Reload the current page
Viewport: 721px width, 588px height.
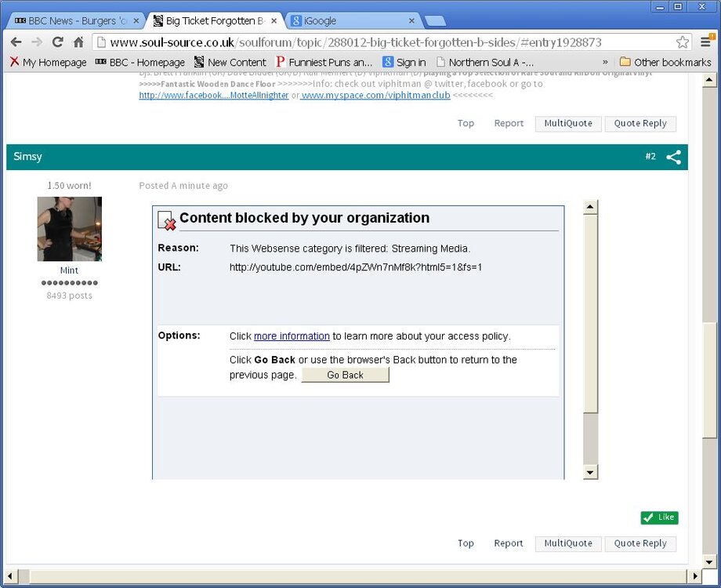(57, 42)
